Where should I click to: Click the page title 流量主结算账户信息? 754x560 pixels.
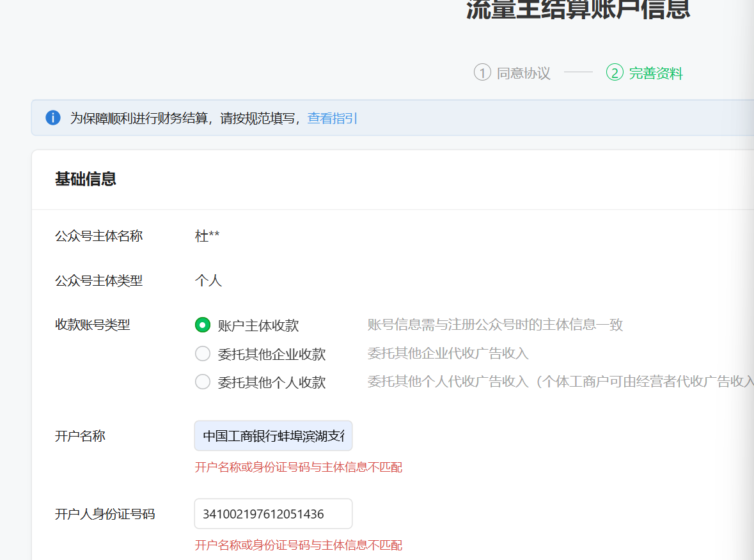(x=579, y=9)
